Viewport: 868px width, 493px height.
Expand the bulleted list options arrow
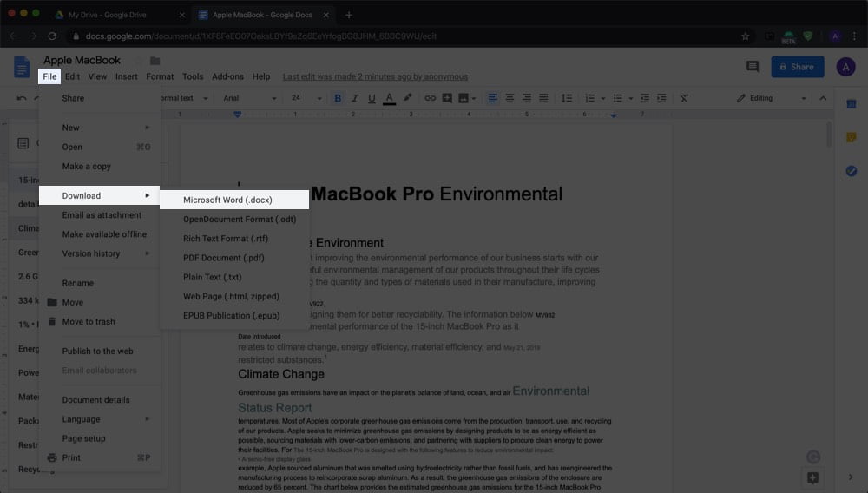tap(630, 98)
